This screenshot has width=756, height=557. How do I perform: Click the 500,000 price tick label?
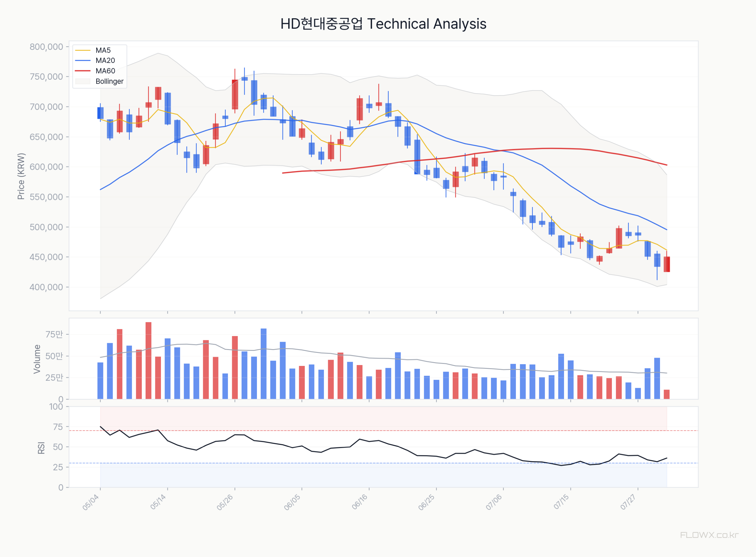(47, 227)
